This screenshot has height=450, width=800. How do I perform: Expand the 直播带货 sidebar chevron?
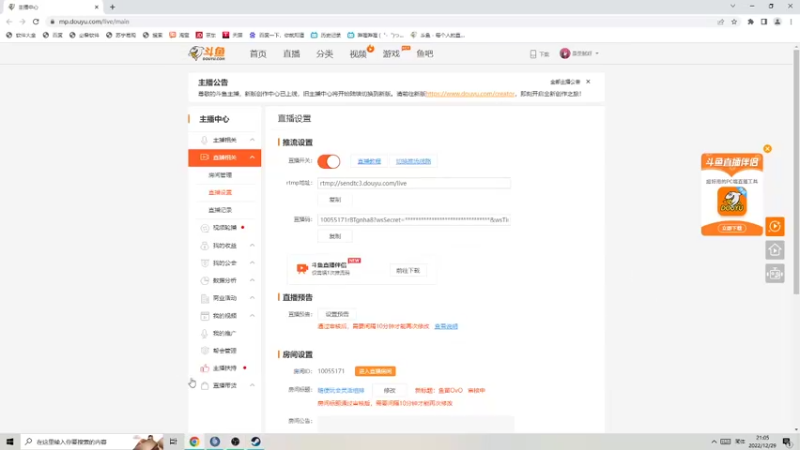[x=252, y=385]
